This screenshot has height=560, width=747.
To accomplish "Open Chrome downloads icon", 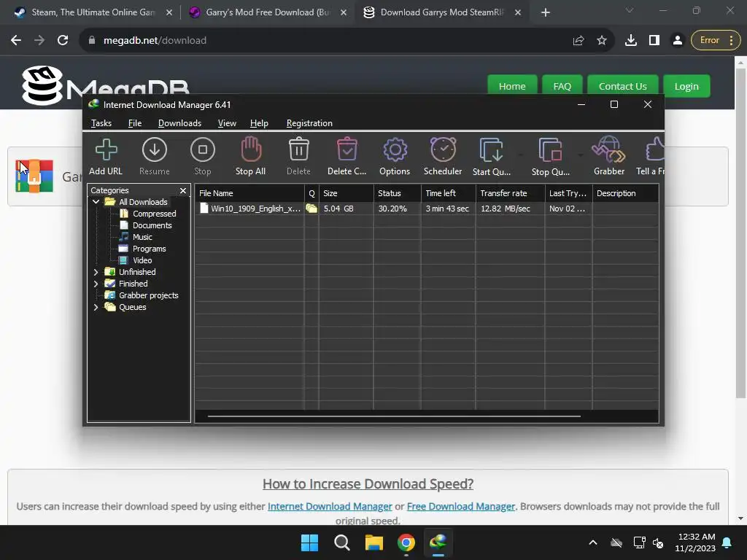I will point(631,41).
